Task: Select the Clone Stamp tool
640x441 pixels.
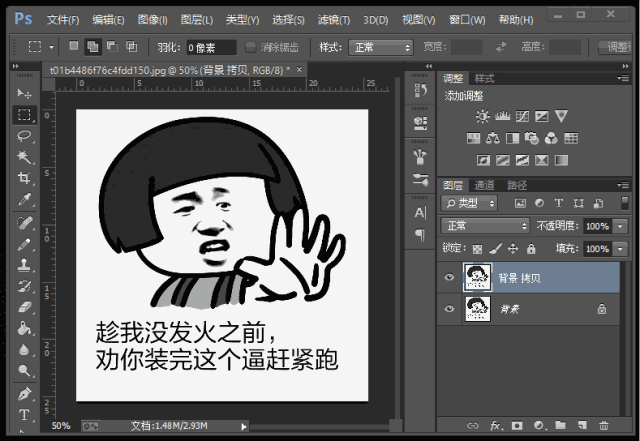Action: coord(24,265)
